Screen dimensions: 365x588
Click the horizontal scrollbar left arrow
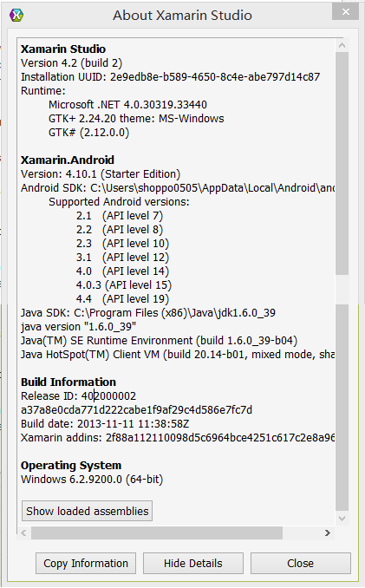pyautogui.click(x=23, y=532)
